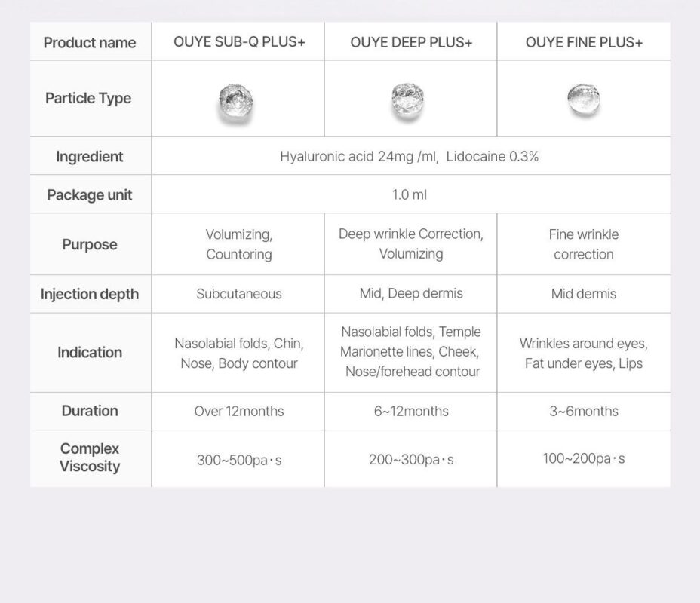700x603 pixels.
Task: Click the Subcutaneous injection depth cell
Action: tap(239, 294)
